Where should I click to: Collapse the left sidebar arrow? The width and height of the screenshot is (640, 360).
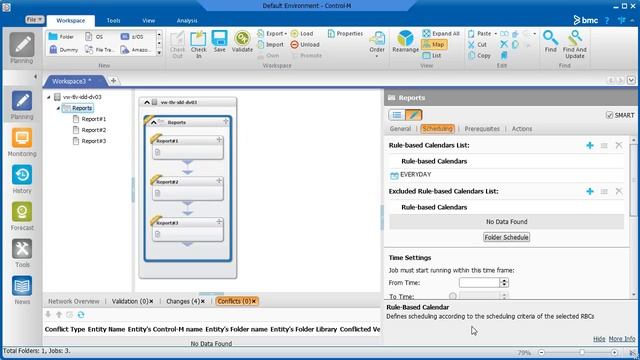point(35,76)
